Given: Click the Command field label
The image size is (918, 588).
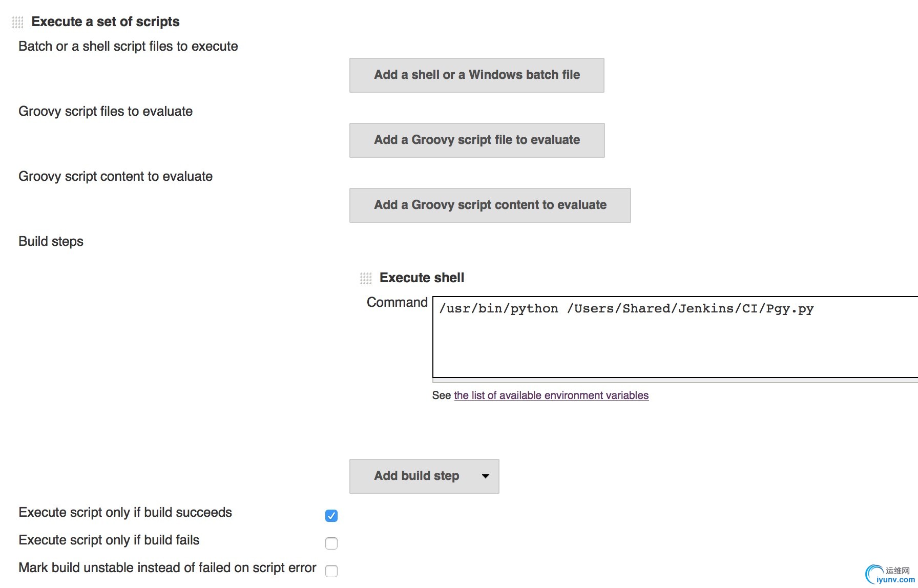Looking at the screenshot, I should tap(397, 302).
